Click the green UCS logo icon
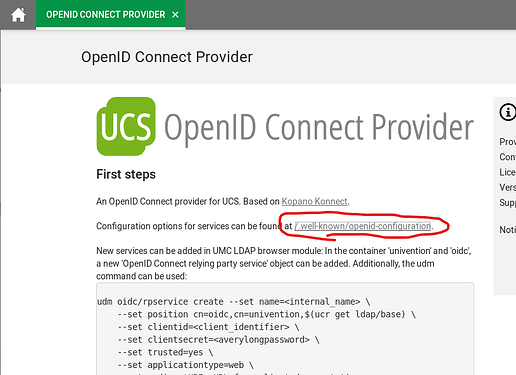Viewport: 516px width, 375px height. point(126,126)
